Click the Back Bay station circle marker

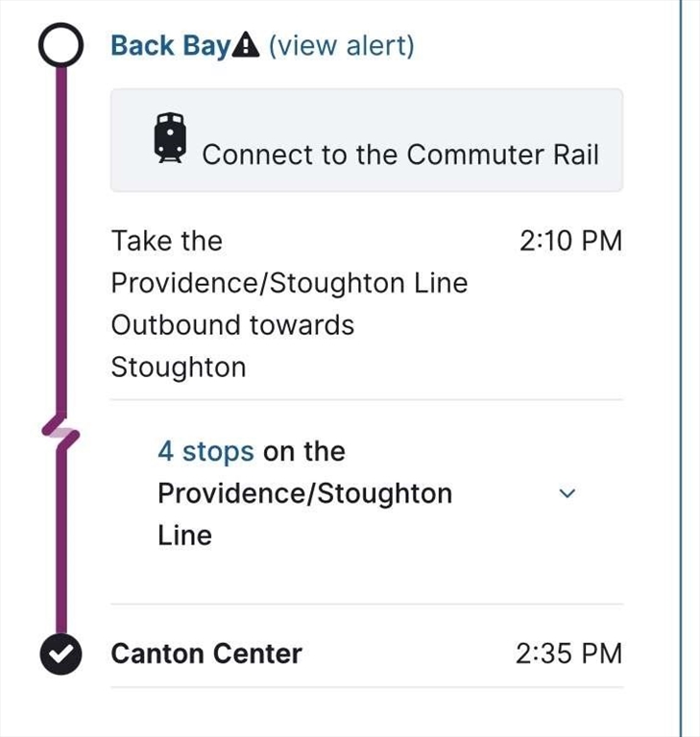tap(60, 46)
